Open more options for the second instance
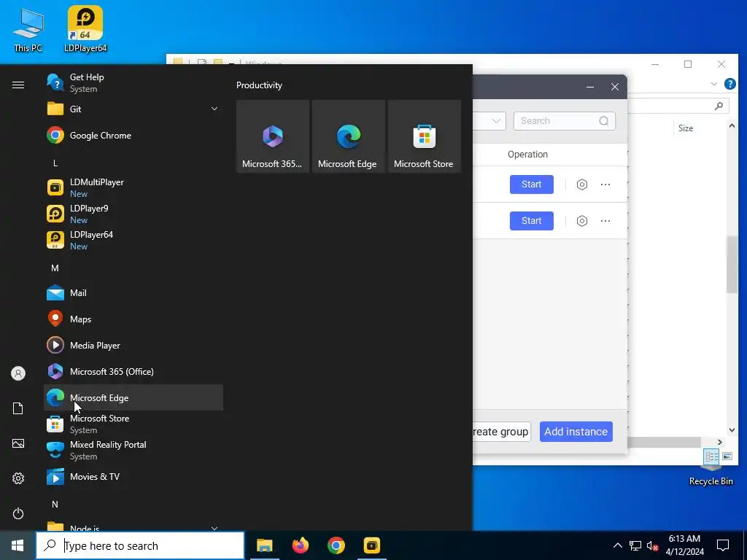The height and width of the screenshot is (560, 747). (605, 220)
